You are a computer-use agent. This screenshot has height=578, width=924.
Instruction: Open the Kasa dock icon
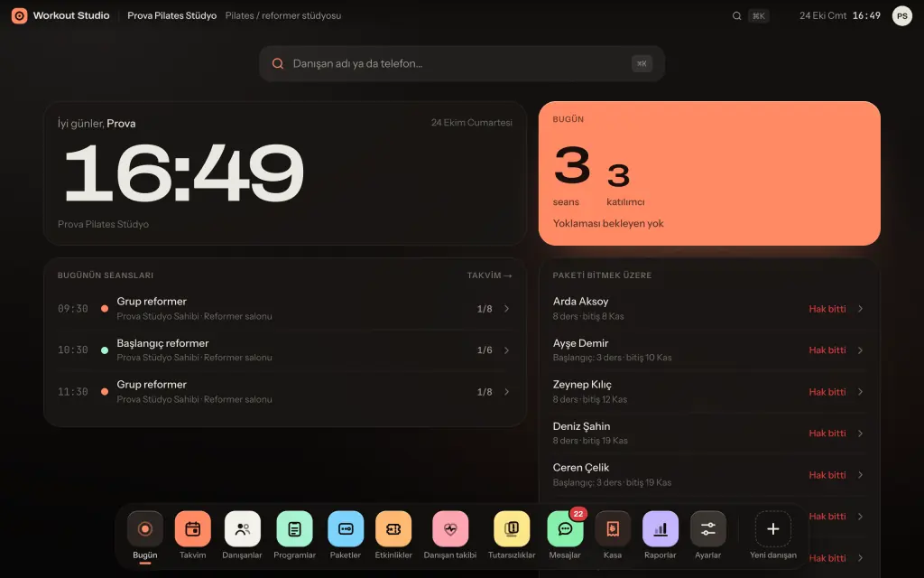pyautogui.click(x=613, y=529)
